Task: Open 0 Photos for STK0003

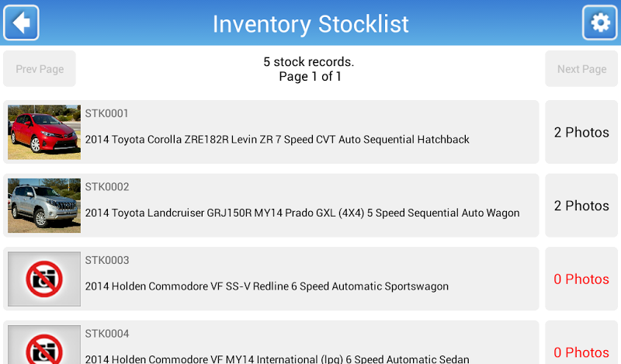Action: click(581, 279)
